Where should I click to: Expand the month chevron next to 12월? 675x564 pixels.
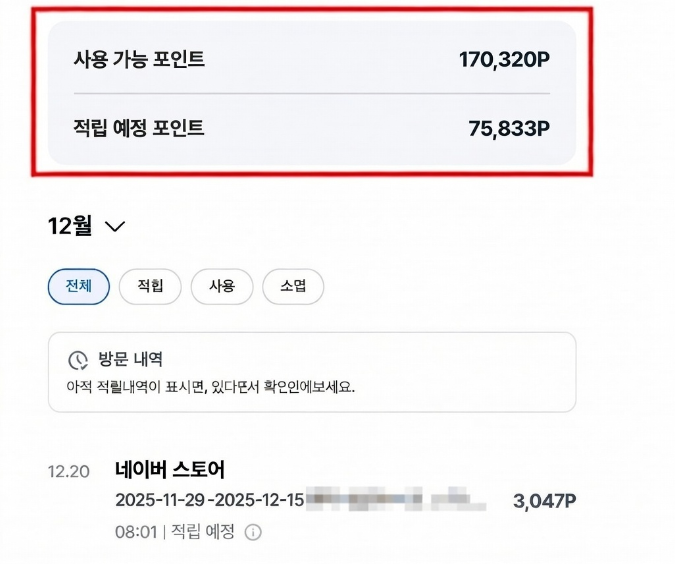coord(115,227)
